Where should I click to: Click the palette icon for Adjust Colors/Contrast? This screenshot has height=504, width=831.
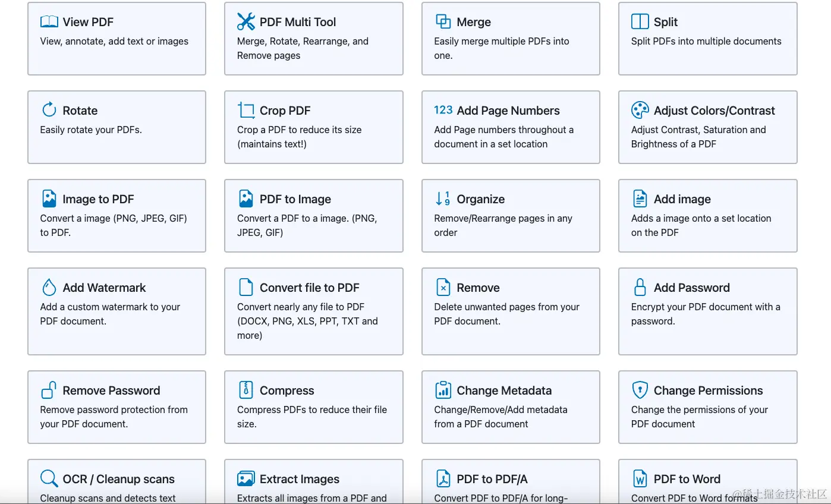point(640,110)
